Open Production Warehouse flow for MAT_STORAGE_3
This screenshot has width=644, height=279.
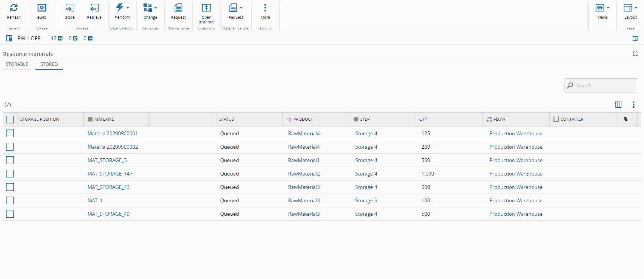click(x=516, y=160)
